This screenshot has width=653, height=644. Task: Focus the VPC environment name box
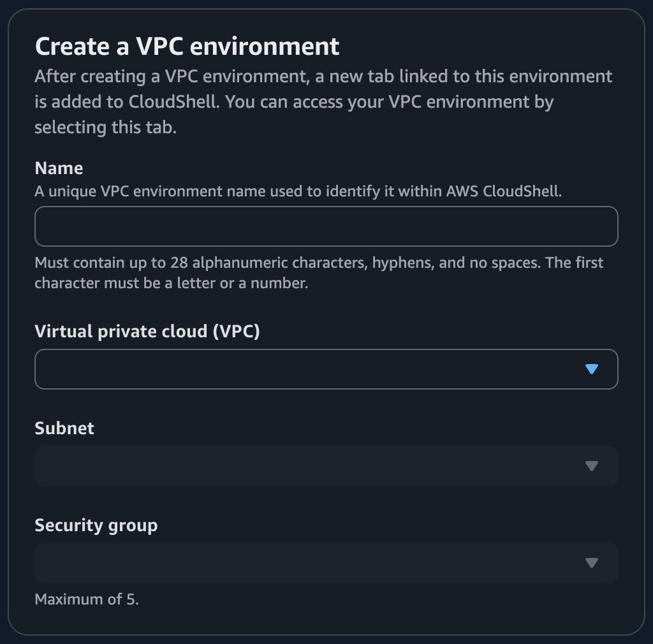click(326, 226)
